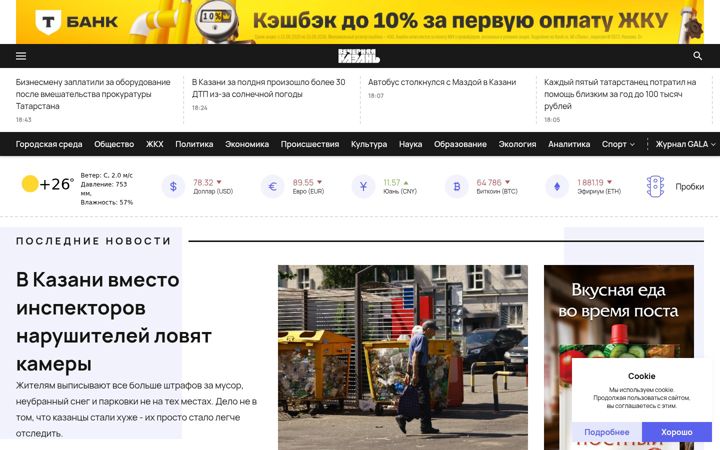Click the dollar currency icon
The width and height of the screenshot is (720, 450).
click(173, 186)
